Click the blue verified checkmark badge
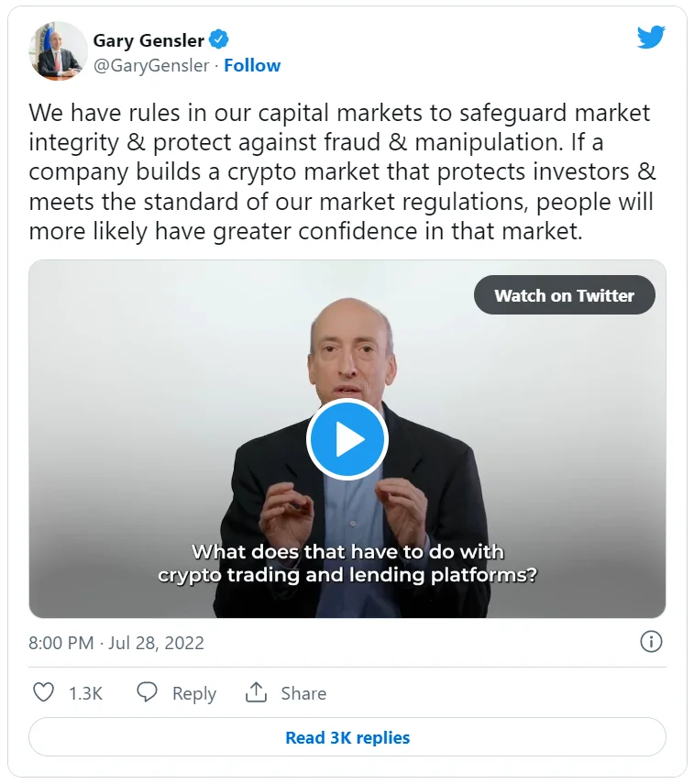694x784 pixels. pos(219,39)
